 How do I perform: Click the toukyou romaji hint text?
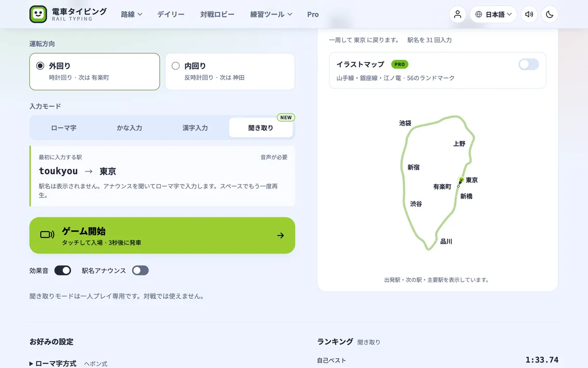click(x=58, y=171)
